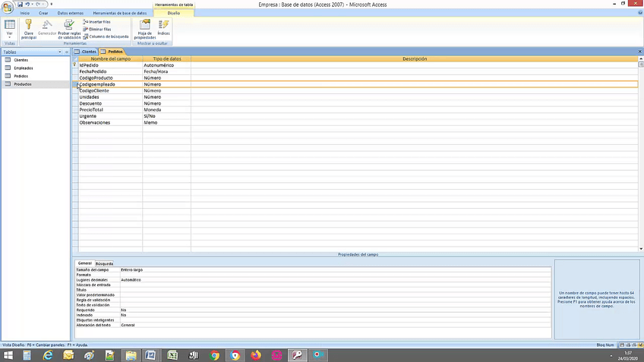
Task: Open the Datos externos ribbon tab
Action: coord(71,13)
